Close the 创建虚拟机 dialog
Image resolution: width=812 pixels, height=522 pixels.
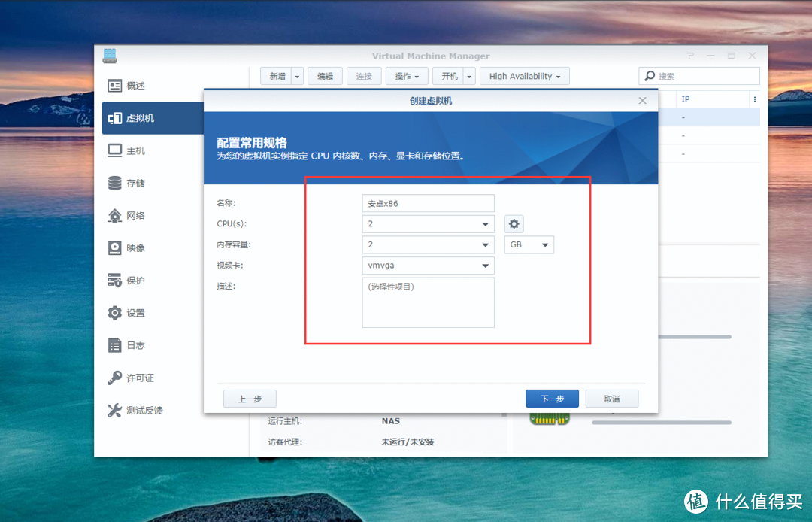(x=642, y=101)
